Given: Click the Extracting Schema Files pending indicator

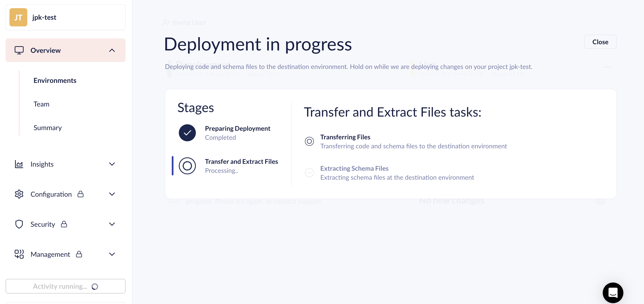Looking at the screenshot, I should pos(309,173).
